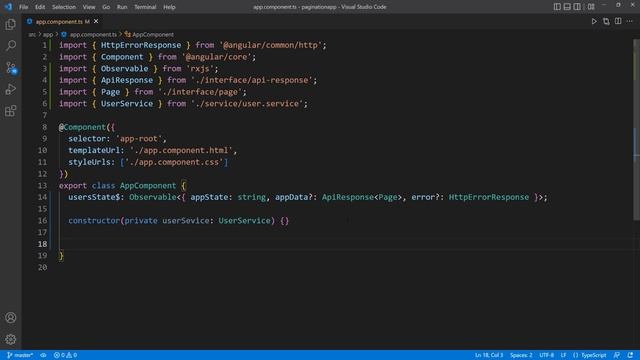This screenshot has width=640, height=360.
Task: Click 'AppComponent' class name on line 13
Action: click(148, 186)
